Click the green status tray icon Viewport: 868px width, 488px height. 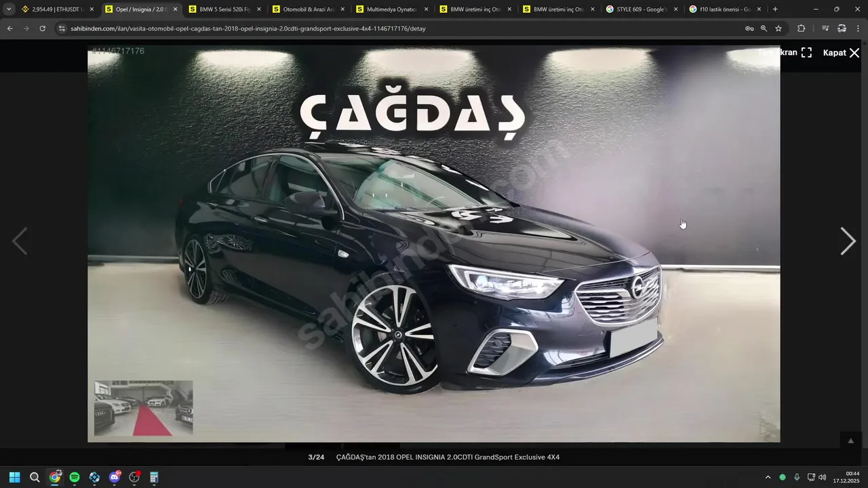click(783, 477)
